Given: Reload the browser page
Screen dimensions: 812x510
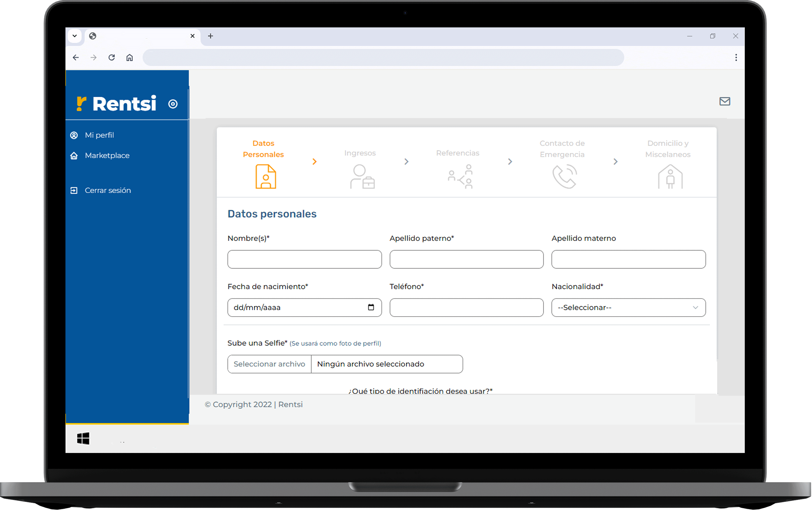Looking at the screenshot, I should 112,58.
